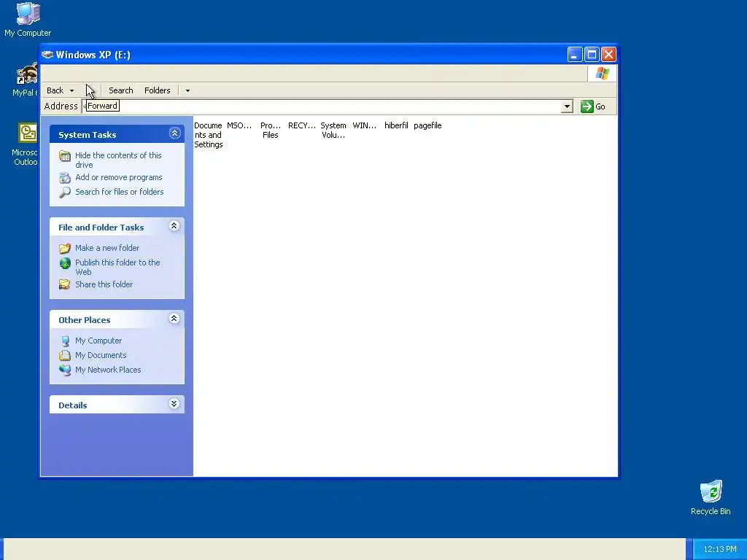
Task: Select the pagefile file
Action: [x=427, y=125]
